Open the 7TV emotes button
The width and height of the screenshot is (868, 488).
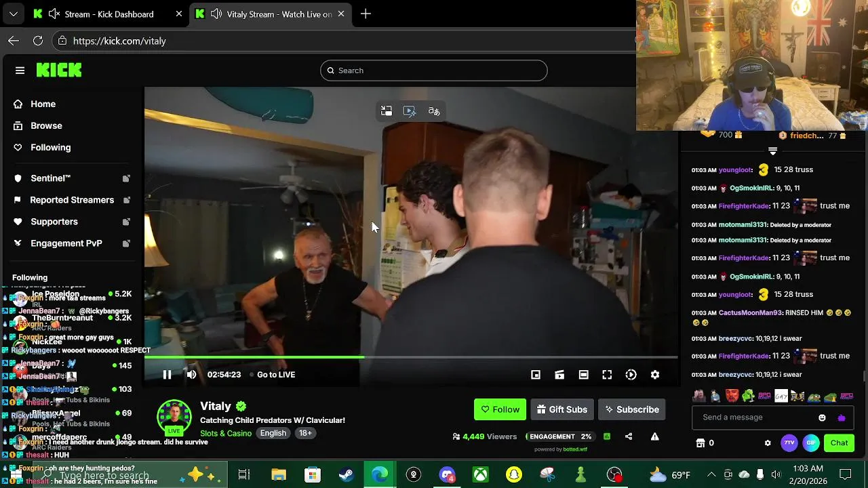[x=789, y=443]
